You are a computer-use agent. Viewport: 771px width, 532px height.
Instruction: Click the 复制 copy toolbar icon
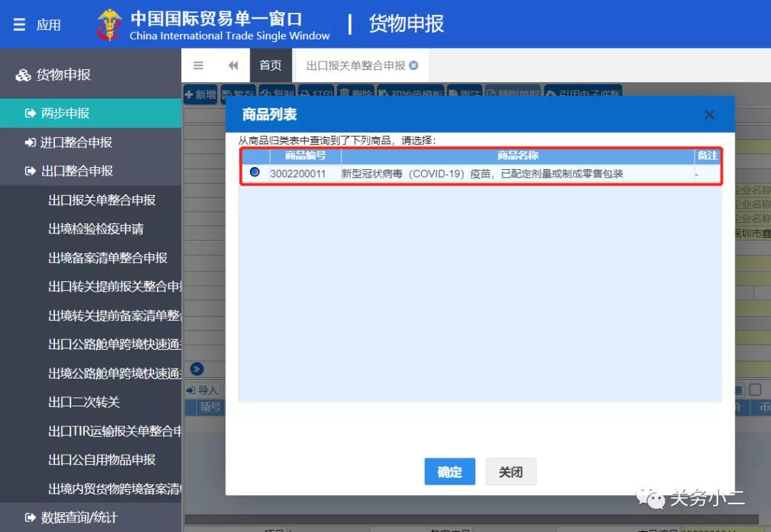coord(278,94)
